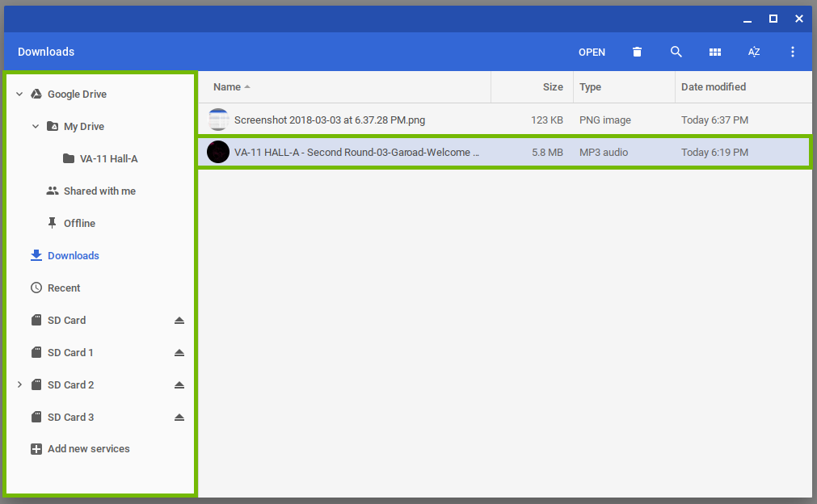Collapse the Google Drive tree section
The width and height of the screenshot is (817, 504).
coord(18,94)
